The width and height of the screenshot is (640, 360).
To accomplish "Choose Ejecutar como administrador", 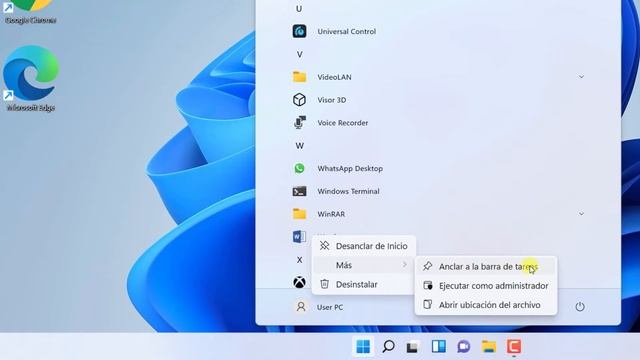I will coord(486,286).
